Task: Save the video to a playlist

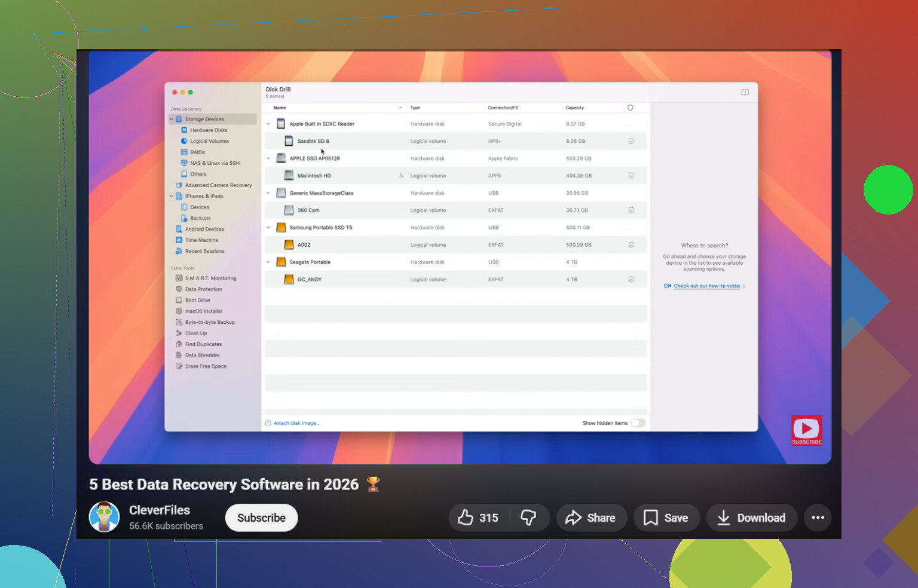Action: click(x=667, y=518)
